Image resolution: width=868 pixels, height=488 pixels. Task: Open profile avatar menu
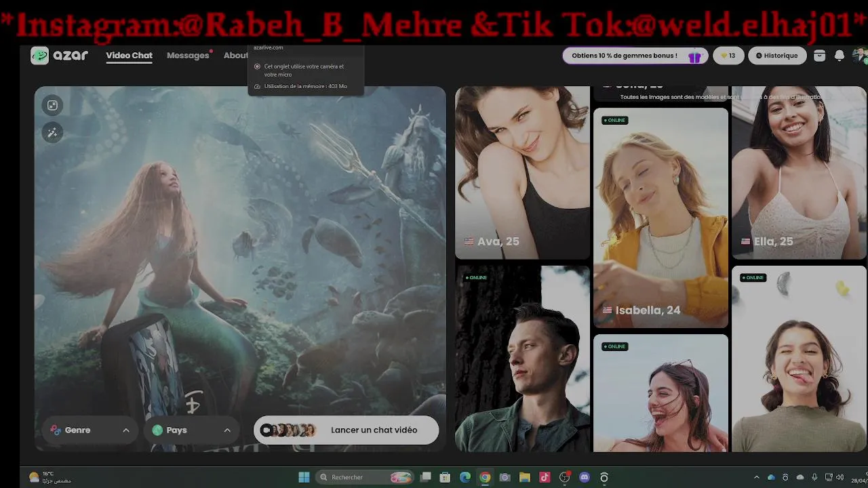(860, 56)
